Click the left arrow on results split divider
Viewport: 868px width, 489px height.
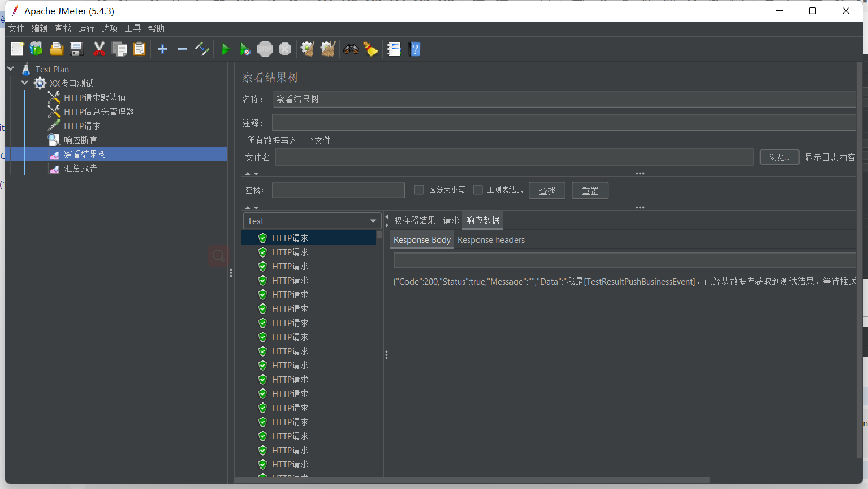tap(387, 217)
